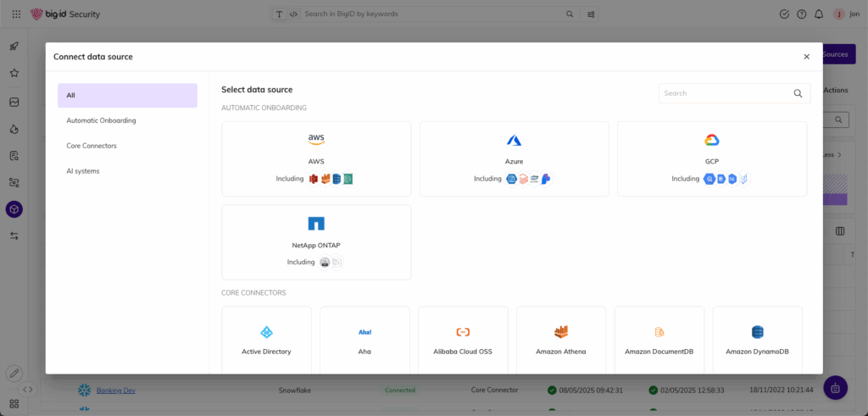Close the Connect data source dialog
Viewport: 868px width, 416px height.
pyautogui.click(x=806, y=57)
